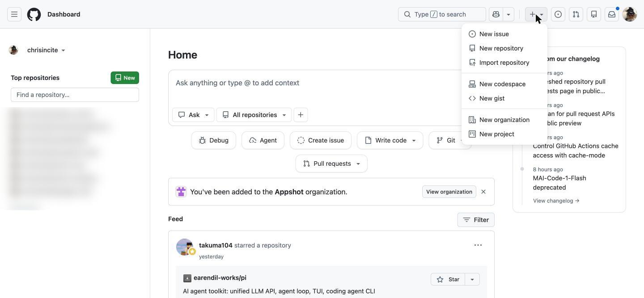Select Import repository menu item

(504, 63)
